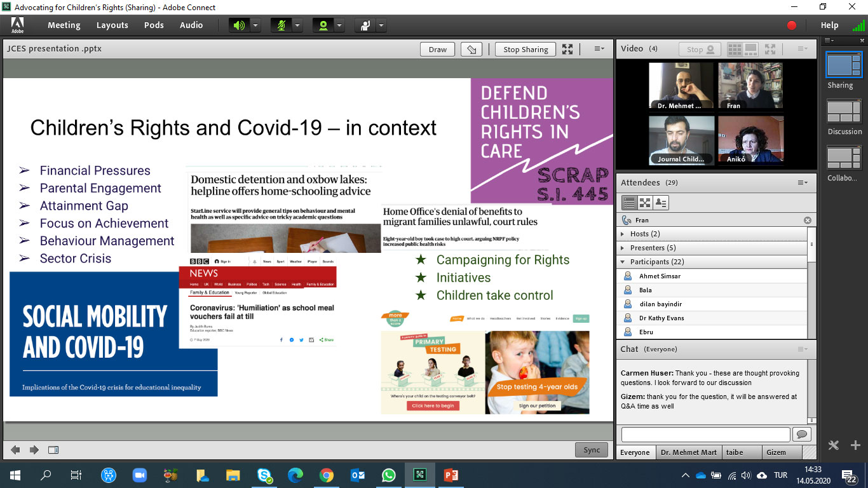
Task: Collapse the Participants (22) group
Action: click(x=623, y=262)
